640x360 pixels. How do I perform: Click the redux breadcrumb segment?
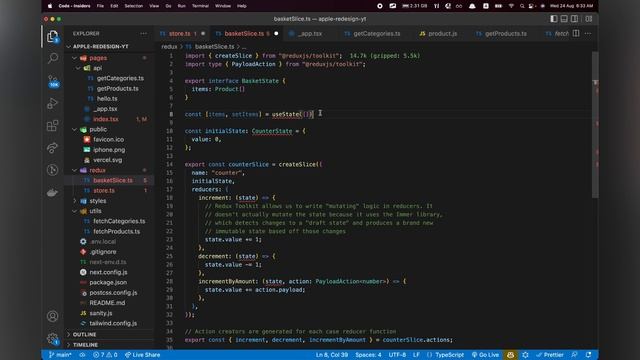[x=169, y=47]
